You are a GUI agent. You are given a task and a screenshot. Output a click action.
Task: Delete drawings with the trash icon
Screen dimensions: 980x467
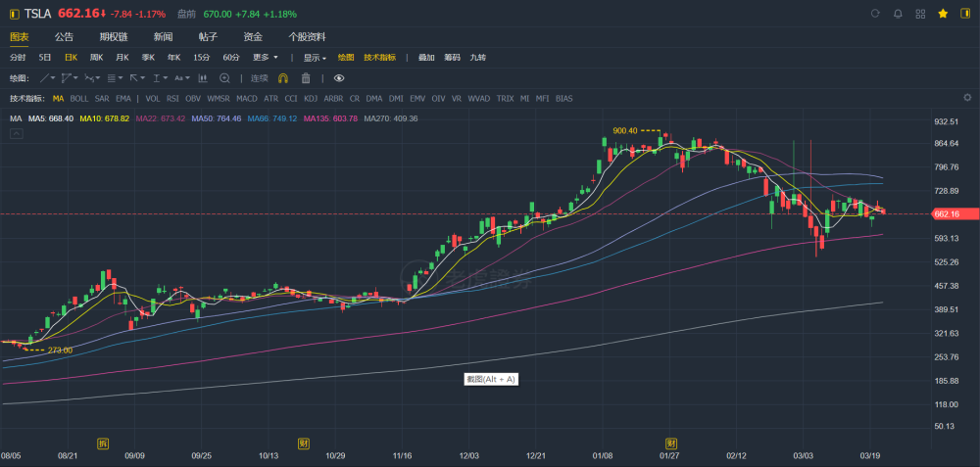tap(306, 77)
